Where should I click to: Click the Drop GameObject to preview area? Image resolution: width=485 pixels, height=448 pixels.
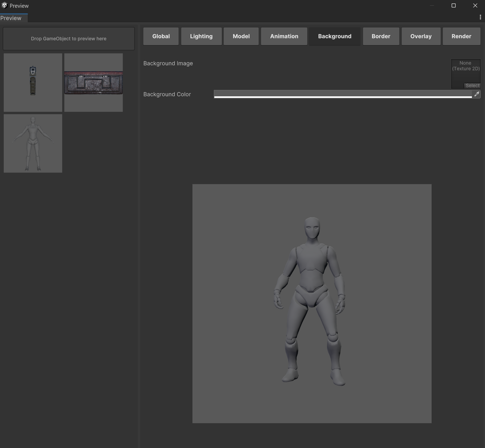pyautogui.click(x=69, y=39)
